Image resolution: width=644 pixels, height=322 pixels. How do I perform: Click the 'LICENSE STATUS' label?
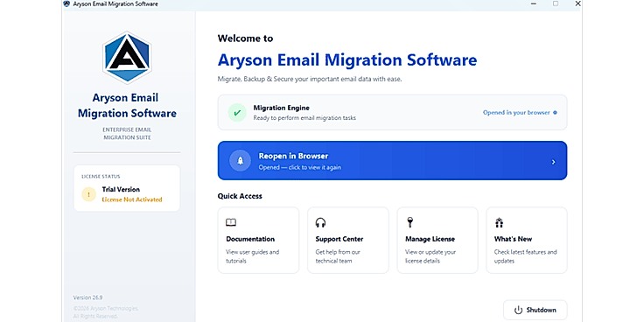coord(101,177)
